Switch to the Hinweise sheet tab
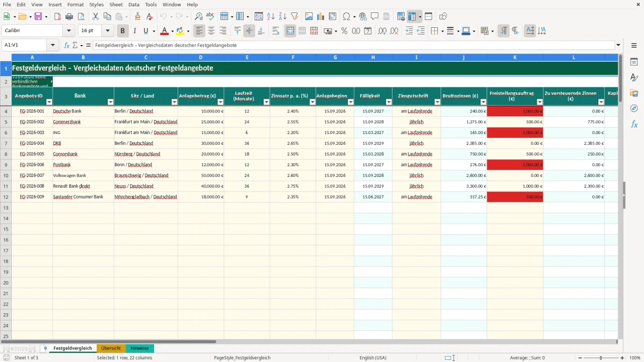Screen dimensions: 644x362 pyautogui.click(x=140, y=348)
